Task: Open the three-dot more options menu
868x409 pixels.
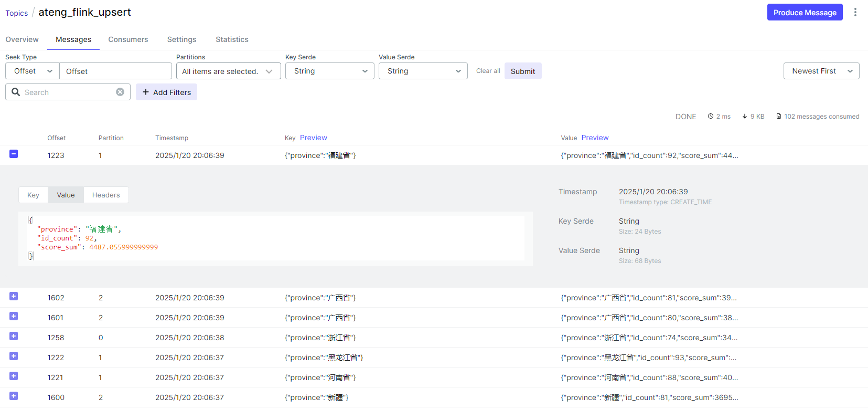Action: (855, 12)
